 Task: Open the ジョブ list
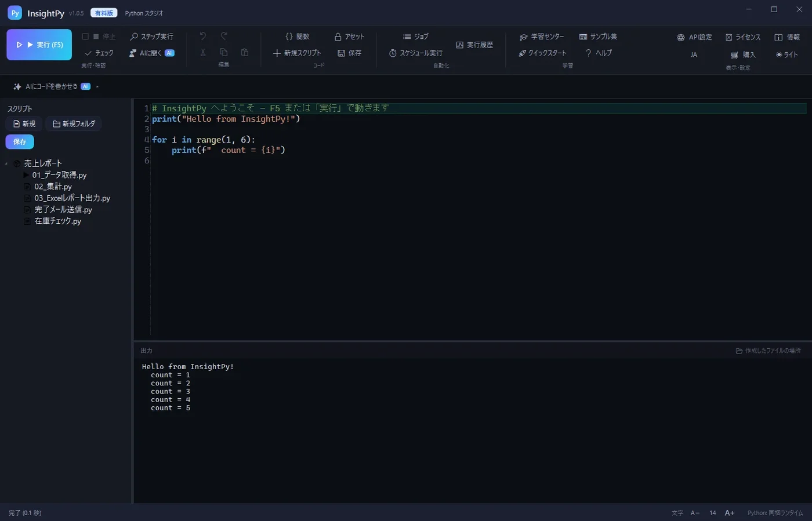(416, 37)
